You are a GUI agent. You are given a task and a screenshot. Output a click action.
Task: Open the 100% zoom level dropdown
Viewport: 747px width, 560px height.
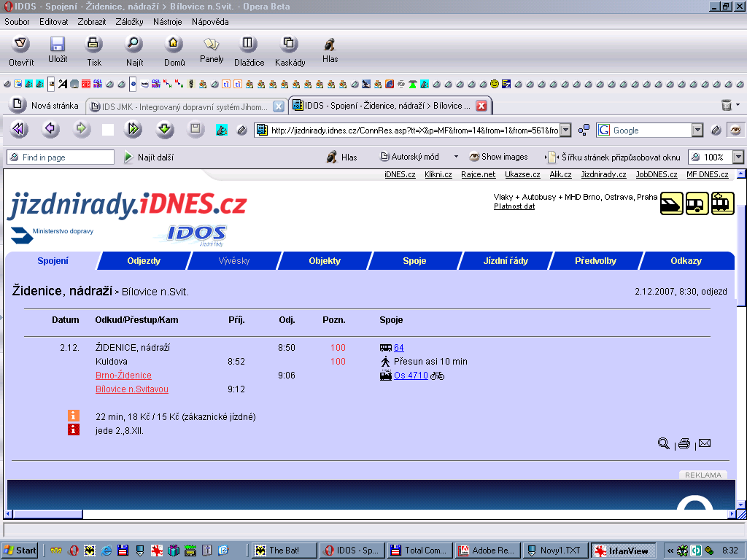738,157
